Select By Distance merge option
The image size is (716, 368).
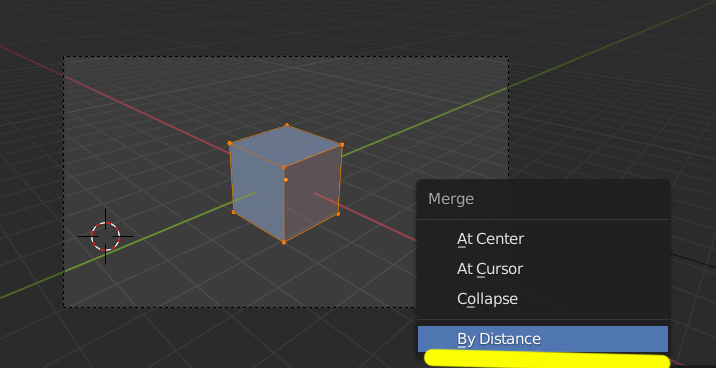(x=542, y=339)
